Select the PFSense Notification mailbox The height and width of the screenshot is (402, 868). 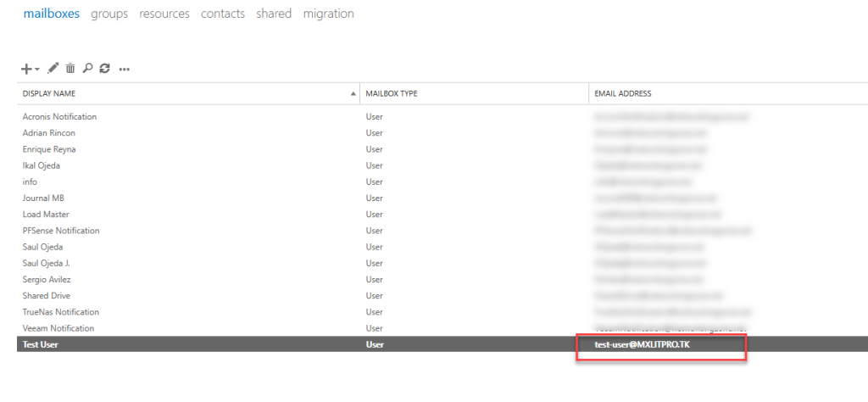tap(60, 231)
